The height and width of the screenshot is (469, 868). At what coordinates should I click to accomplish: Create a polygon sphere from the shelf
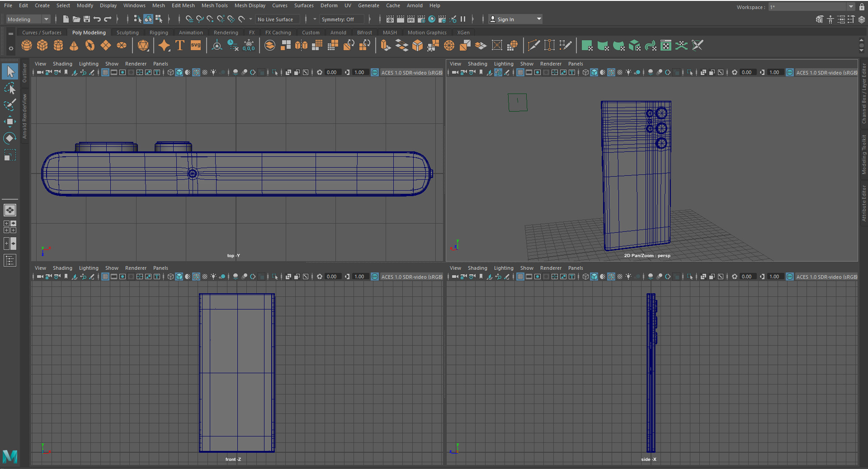(26, 46)
